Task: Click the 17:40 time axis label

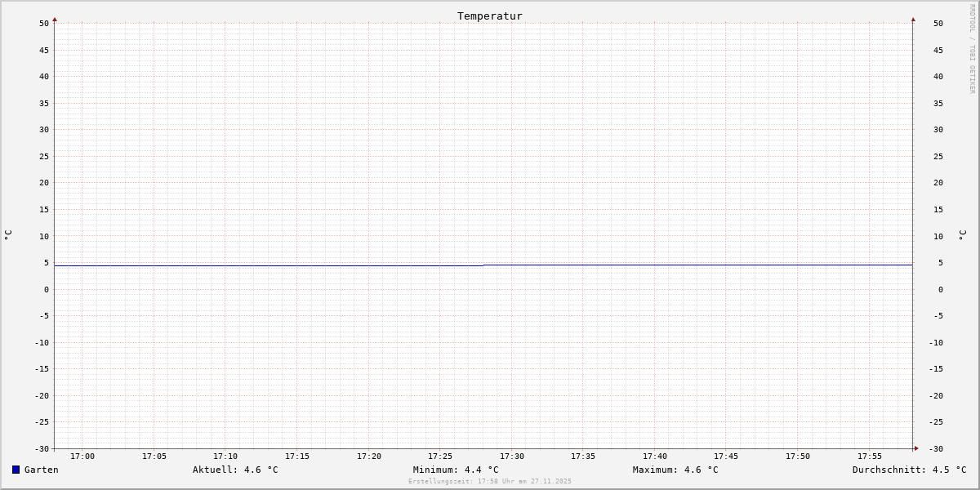Action: coord(655,457)
